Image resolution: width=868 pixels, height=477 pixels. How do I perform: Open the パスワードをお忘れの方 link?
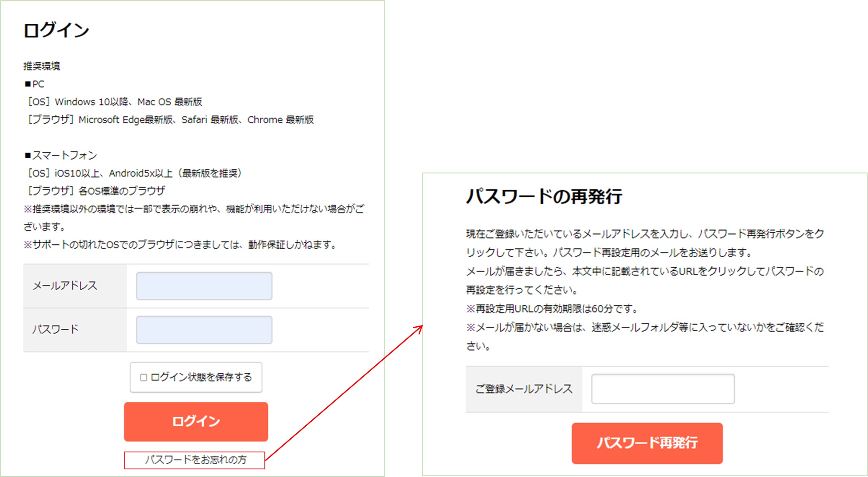[x=195, y=460]
